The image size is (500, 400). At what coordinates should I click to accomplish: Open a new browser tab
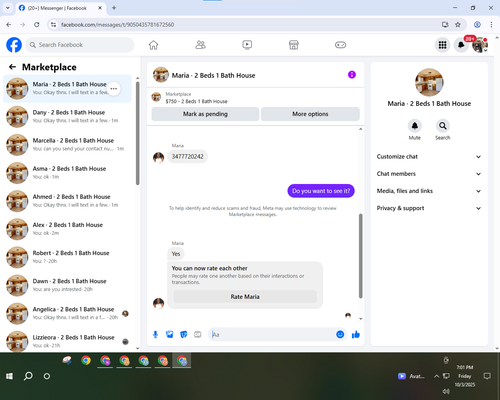pos(114,8)
